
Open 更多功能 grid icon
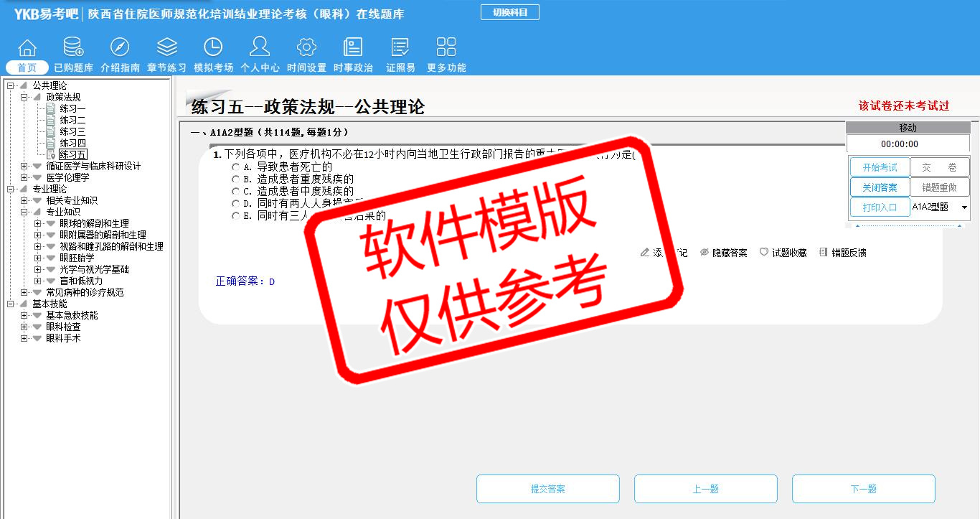446,48
